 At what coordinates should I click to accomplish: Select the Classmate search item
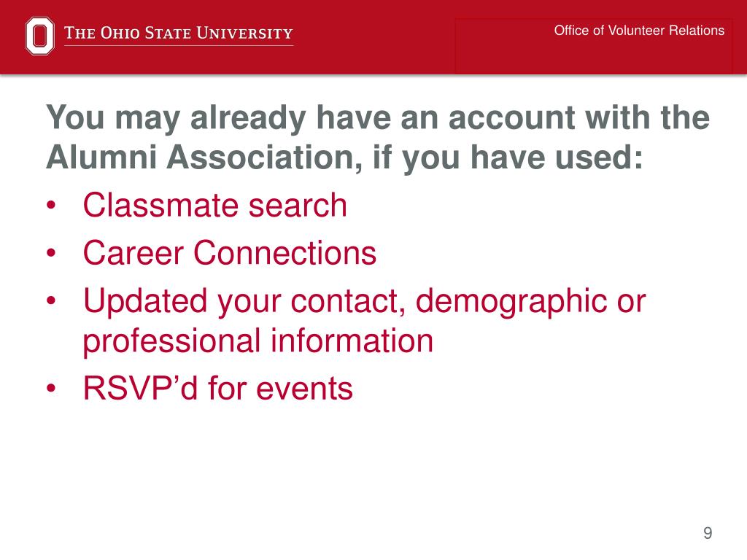215,205
